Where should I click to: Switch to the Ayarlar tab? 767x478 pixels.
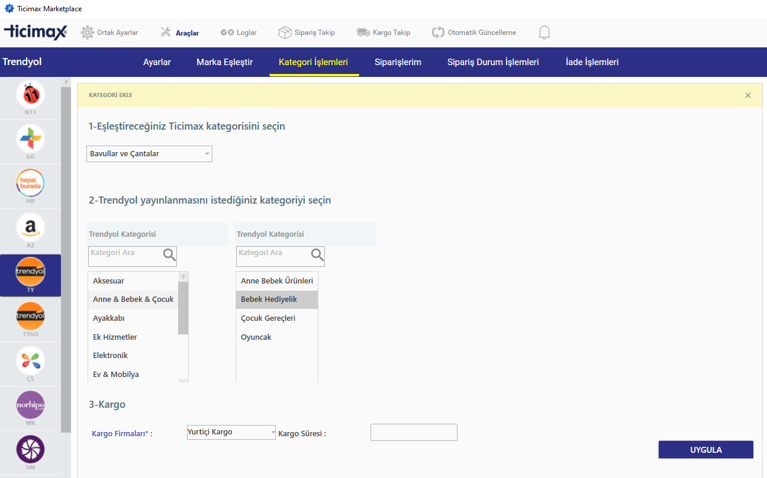pyautogui.click(x=157, y=62)
